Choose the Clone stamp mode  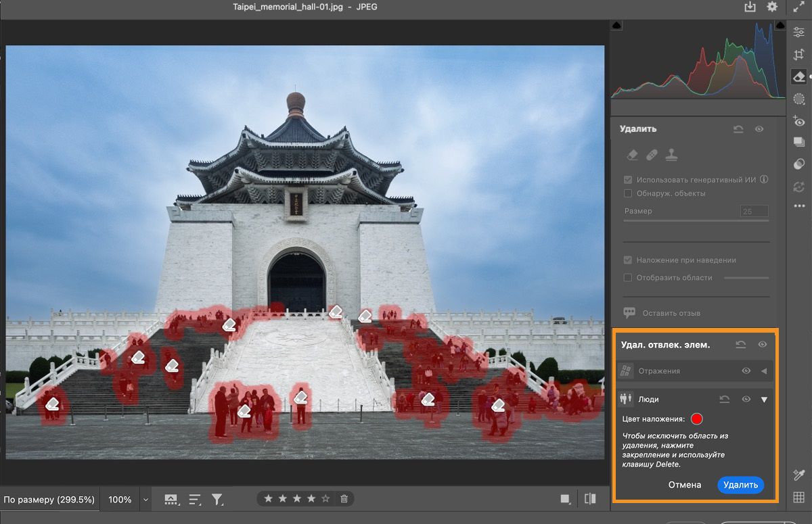[671, 155]
